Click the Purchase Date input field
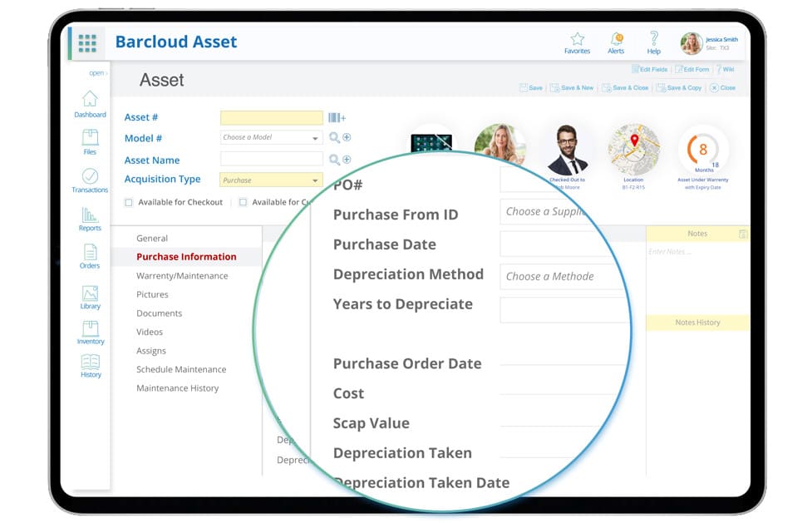812x523 pixels. pyautogui.click(x=557, y=244)
